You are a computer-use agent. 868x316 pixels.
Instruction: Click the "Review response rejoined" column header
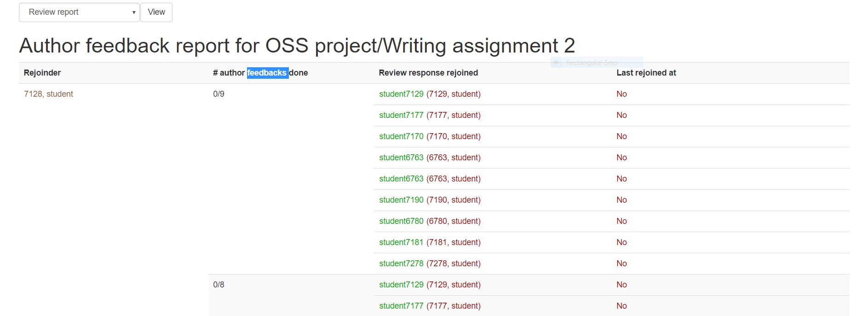[x=428, y=73]
